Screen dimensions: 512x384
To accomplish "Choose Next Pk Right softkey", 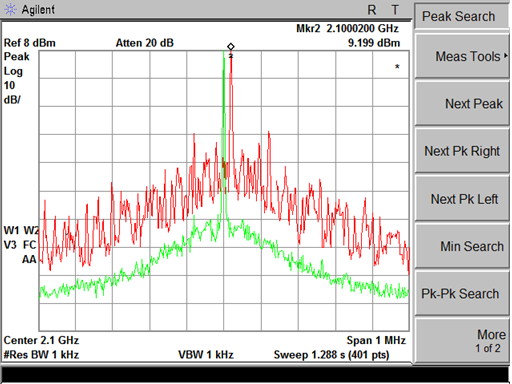I will (462, 151).
